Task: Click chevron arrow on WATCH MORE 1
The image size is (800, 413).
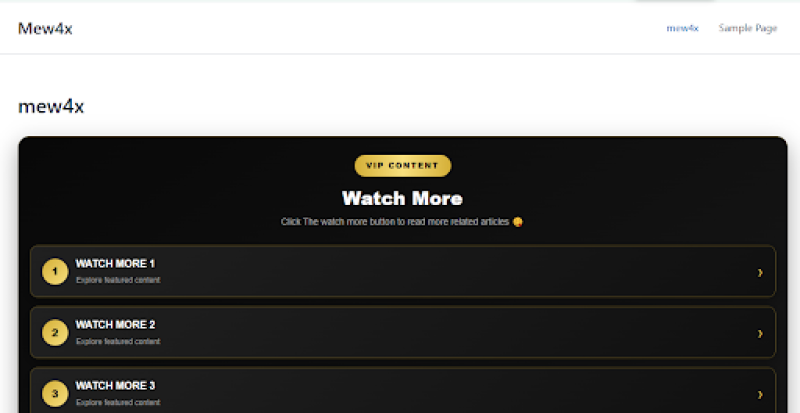Action: click(760, 273)
